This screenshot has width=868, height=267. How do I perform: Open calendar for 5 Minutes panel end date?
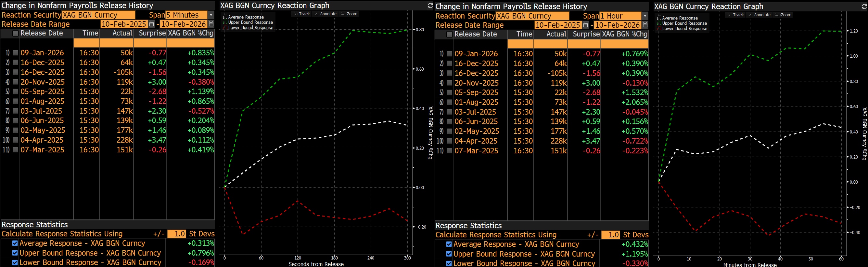[x=211, y=24]
